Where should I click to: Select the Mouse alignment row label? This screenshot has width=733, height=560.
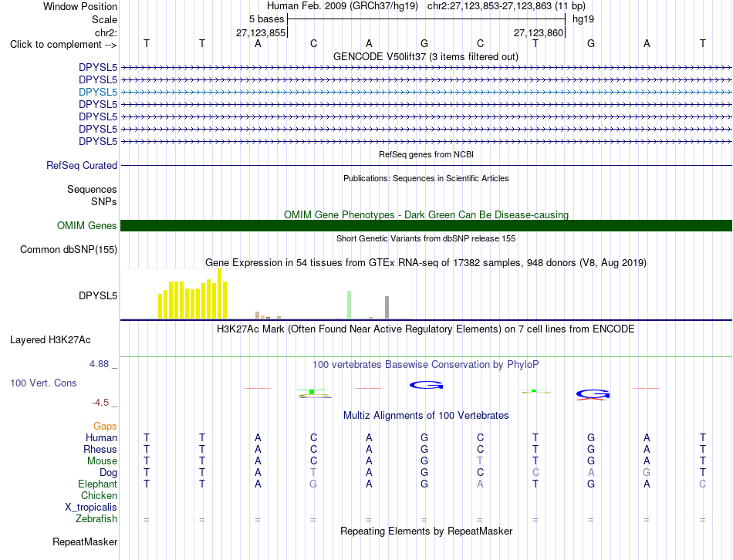(x=102, y=461)
